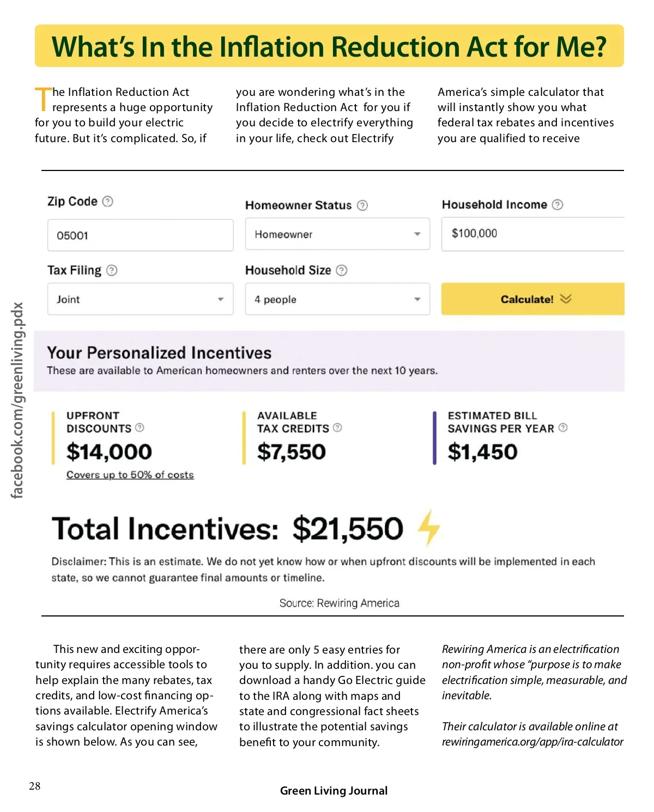Click the rewiringamerica.org/app/ira-calculator link text
The height and width of the screenshot is (812, 654).
point(532,742)
